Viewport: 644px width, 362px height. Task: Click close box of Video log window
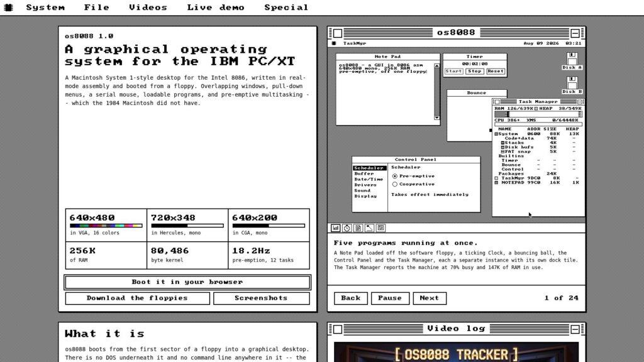pos(338,329)
